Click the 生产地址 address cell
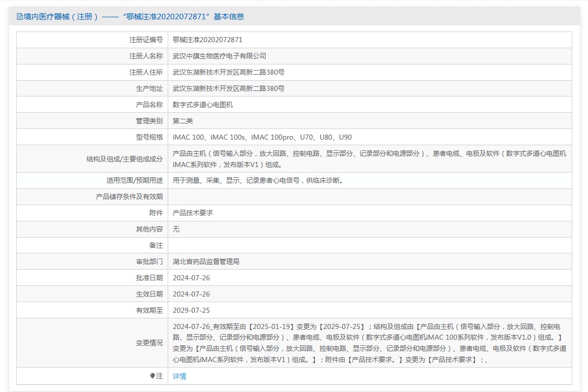The height and width of the screenshot is (392, 588). point(229,88)
